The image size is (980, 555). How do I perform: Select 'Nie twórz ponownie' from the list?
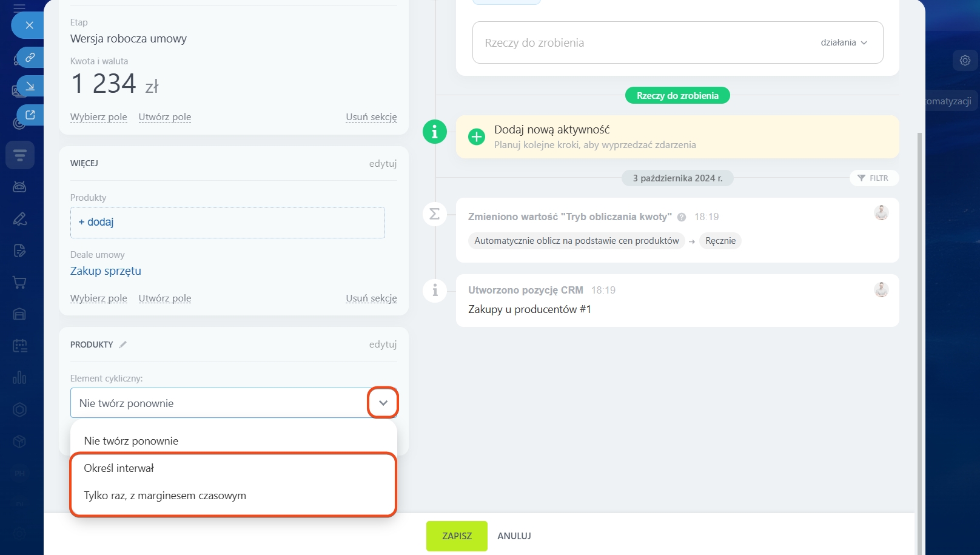pos(131,441)
